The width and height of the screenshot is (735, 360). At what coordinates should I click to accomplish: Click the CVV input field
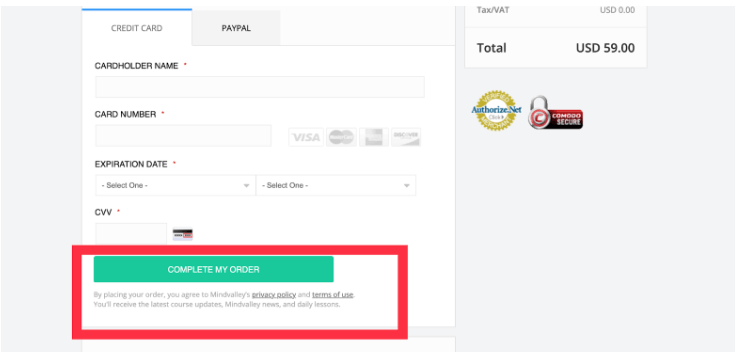click(131, 234)
